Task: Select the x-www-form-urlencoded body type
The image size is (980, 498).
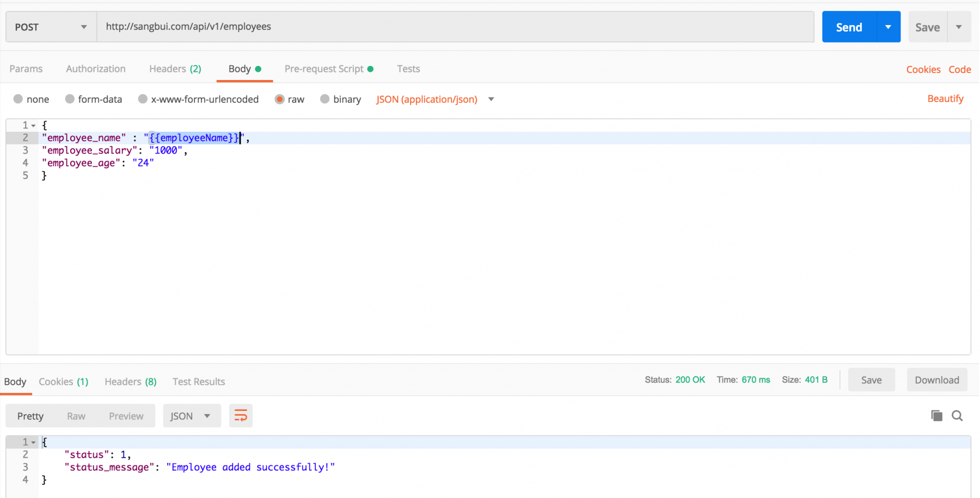Action: pyautogui.click(x=198, y=99)
